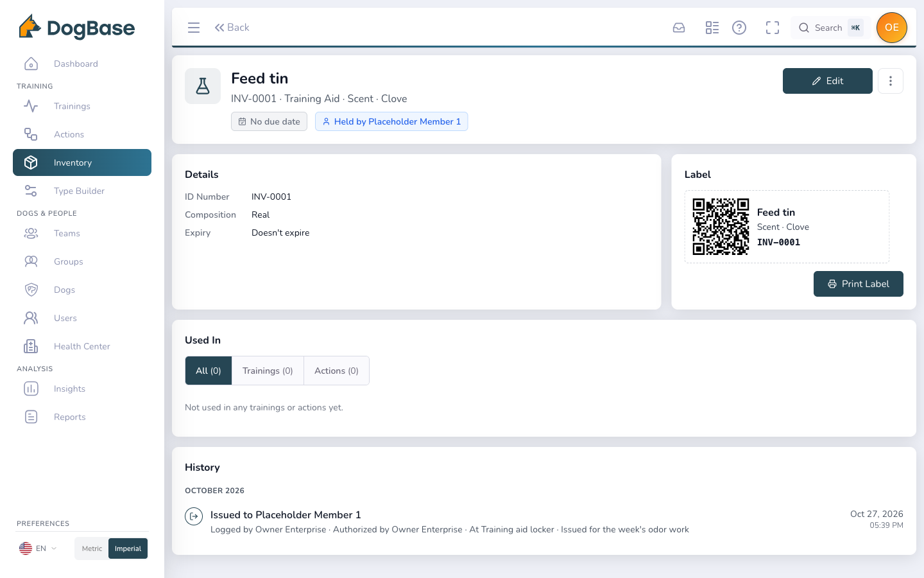
Task: Click the Actions sidebar icon
Action: tap(31, 134)
